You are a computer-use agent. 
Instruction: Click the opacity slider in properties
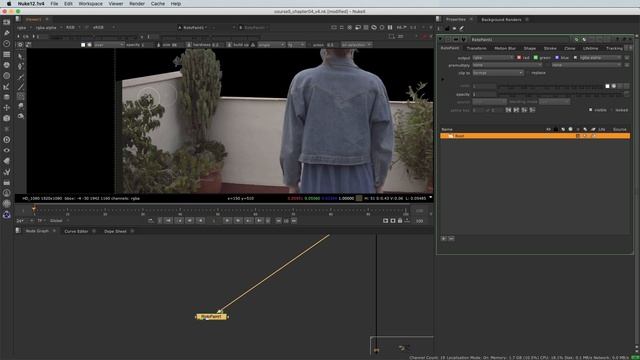pos(560,94)
